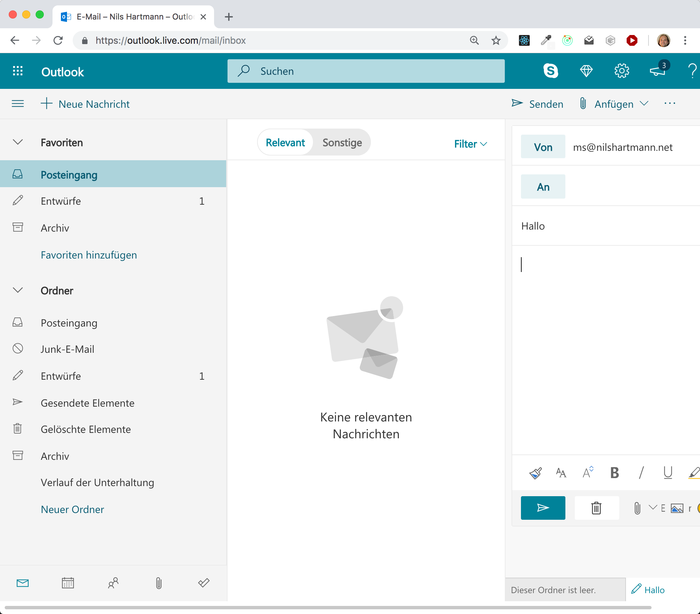The width and height of the screenshot is (700, 614).
Task: Open the help question mark
Action: [693, 71]
